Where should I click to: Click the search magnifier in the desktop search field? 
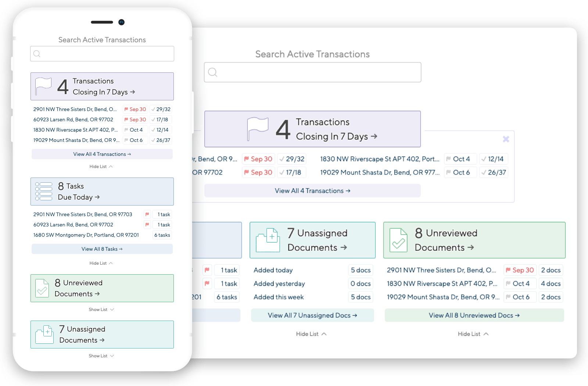pos(212,72)
